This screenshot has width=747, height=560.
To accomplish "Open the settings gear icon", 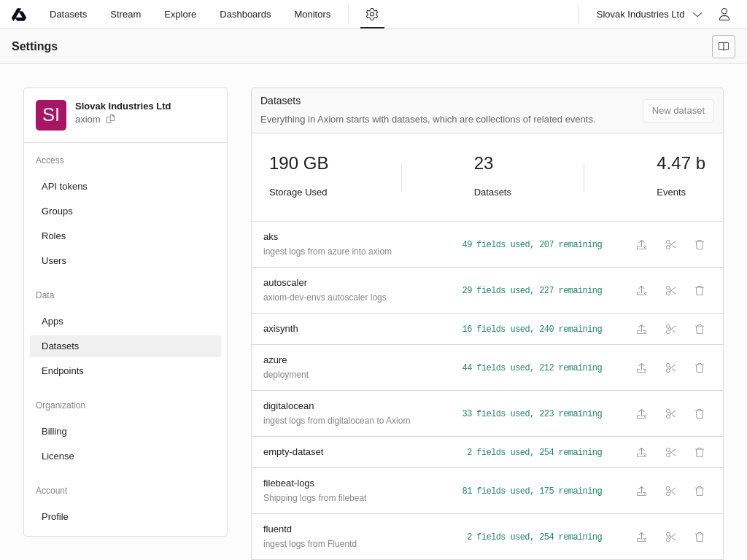I will click(372, 15).
